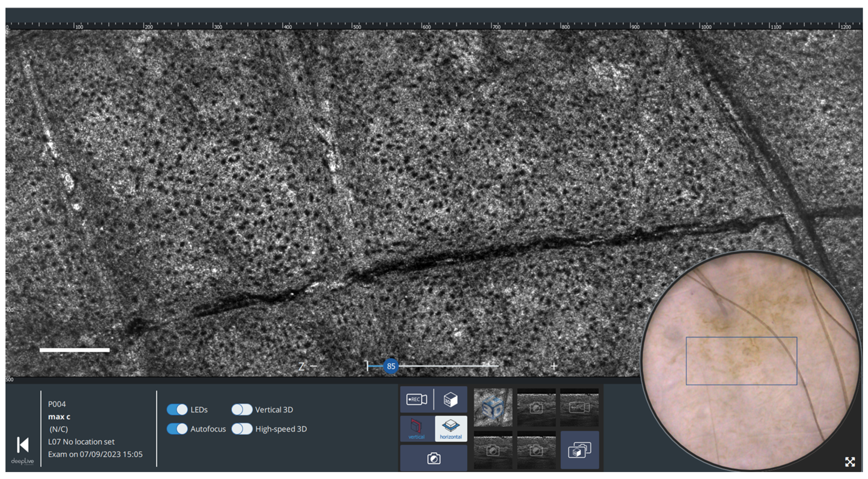Enable the Vertical 3D switch

(x=242, y=409)
